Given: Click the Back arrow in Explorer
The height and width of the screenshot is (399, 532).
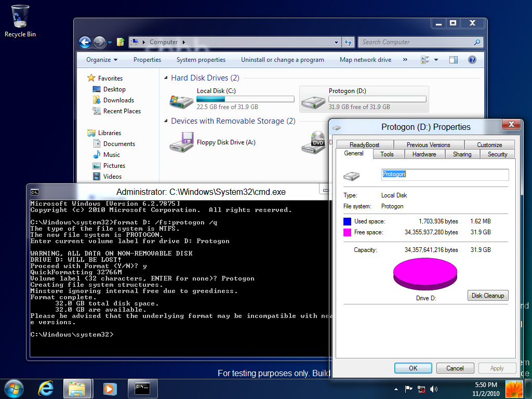Looking at the screenshot, I should 85,43.
